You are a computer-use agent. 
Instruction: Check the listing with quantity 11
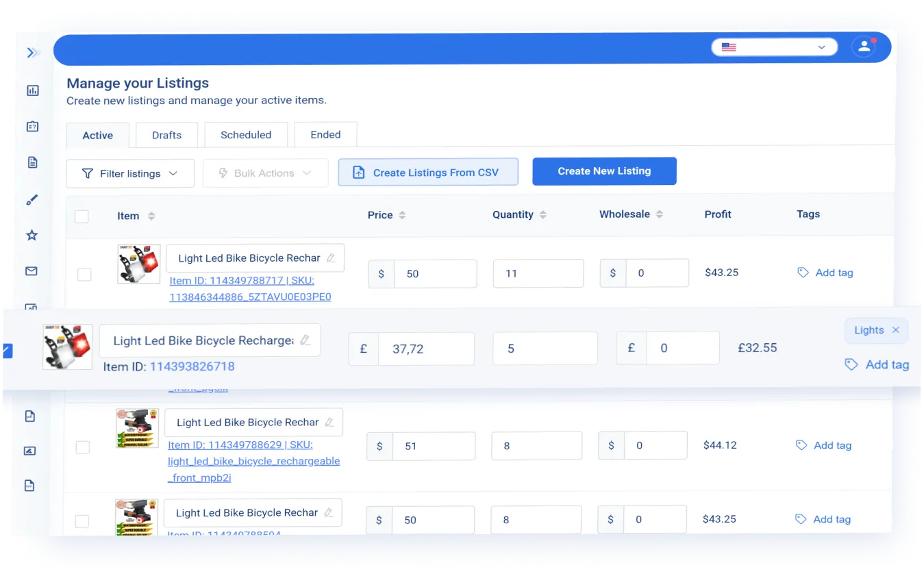point(84,275)
